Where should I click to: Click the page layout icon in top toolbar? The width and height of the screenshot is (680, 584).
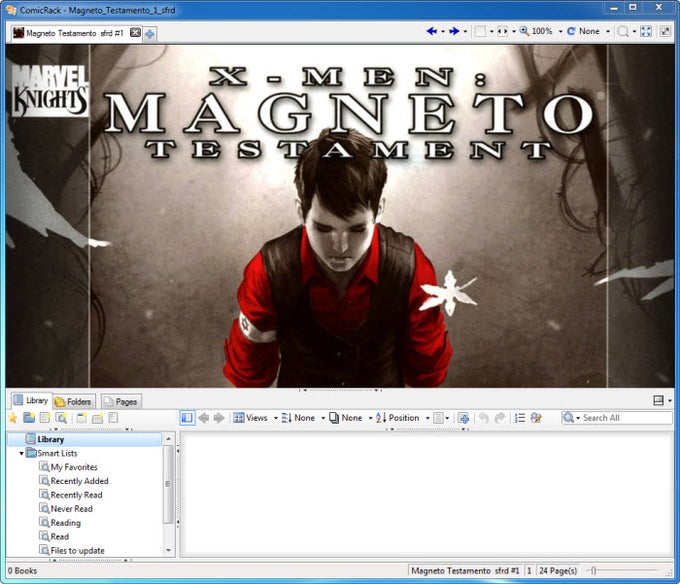(x=480, y=31)
